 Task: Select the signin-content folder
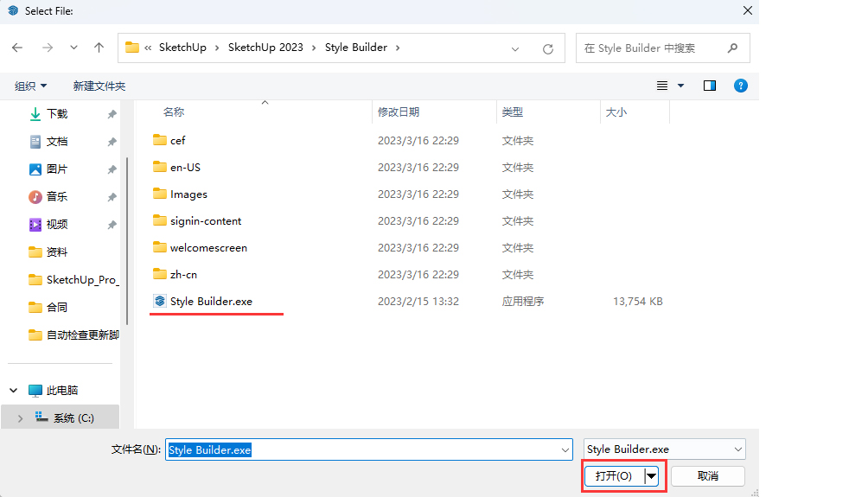(x=206, y=220)
